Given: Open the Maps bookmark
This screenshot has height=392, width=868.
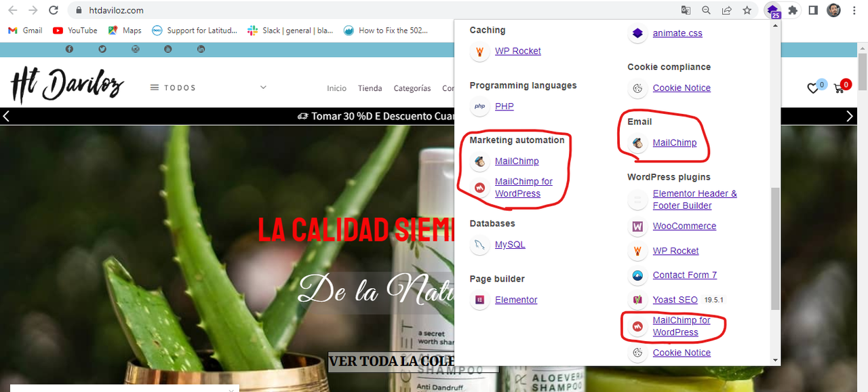Looking at the screenshot, I should pos(125,31).
